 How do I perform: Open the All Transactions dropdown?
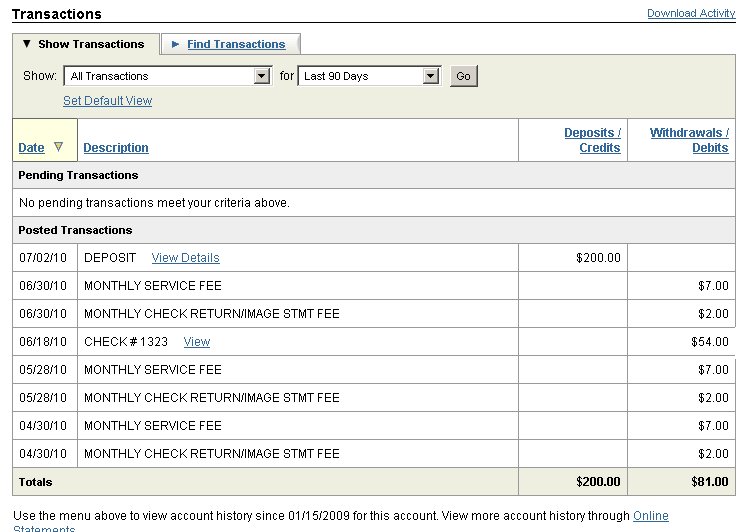[x=262, y=76]
